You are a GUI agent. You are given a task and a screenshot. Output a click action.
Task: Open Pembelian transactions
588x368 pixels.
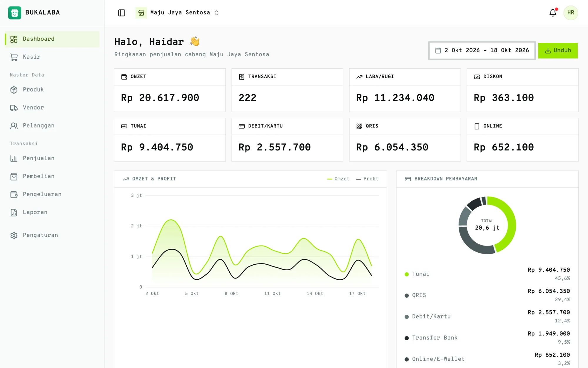52,176
